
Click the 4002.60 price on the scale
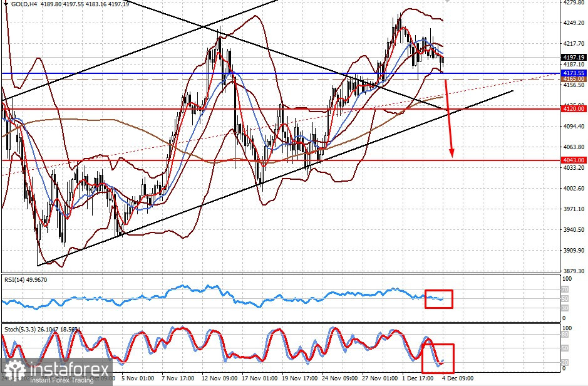[x=574, y=189]
